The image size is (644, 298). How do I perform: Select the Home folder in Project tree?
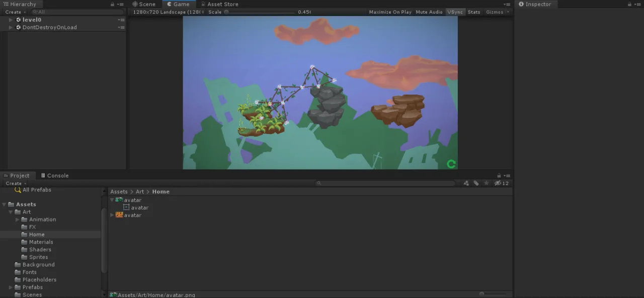point(33,235)
